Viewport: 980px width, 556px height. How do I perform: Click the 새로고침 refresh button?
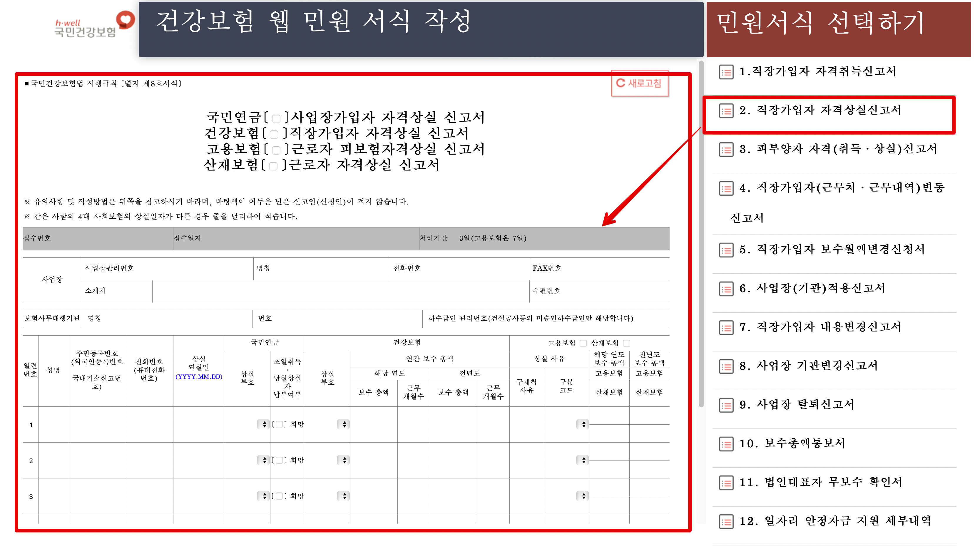tap(640, 83)
